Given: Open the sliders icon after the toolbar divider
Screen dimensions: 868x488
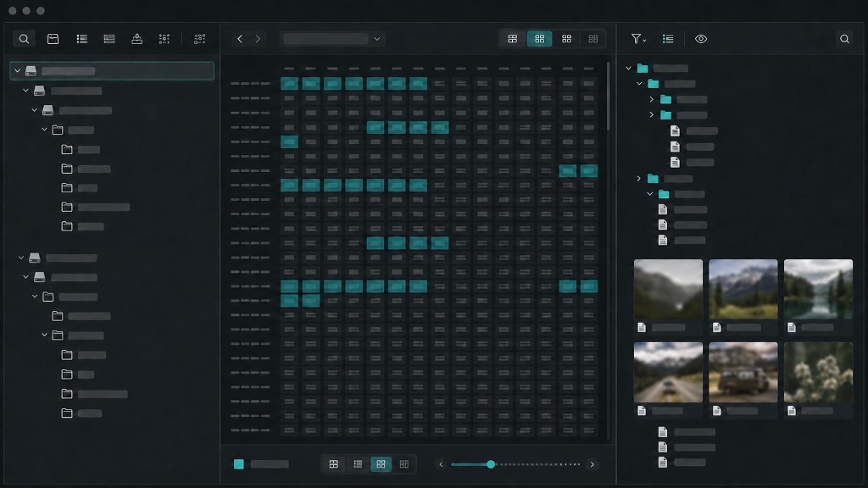Looking at the screenshot, I should (x=200, y=39).
